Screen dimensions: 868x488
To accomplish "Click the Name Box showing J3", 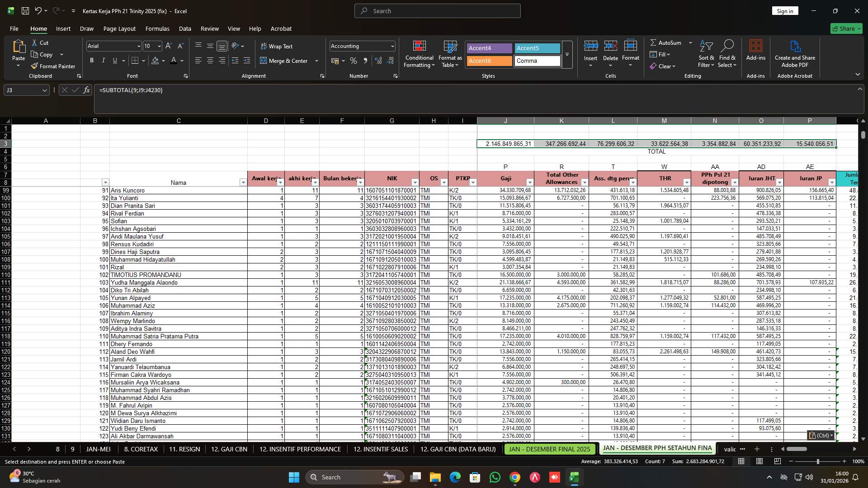I will tap(23, 90).
